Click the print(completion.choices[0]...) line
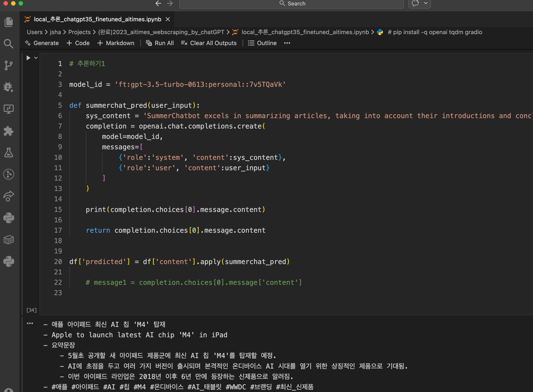 coord(176,209)
